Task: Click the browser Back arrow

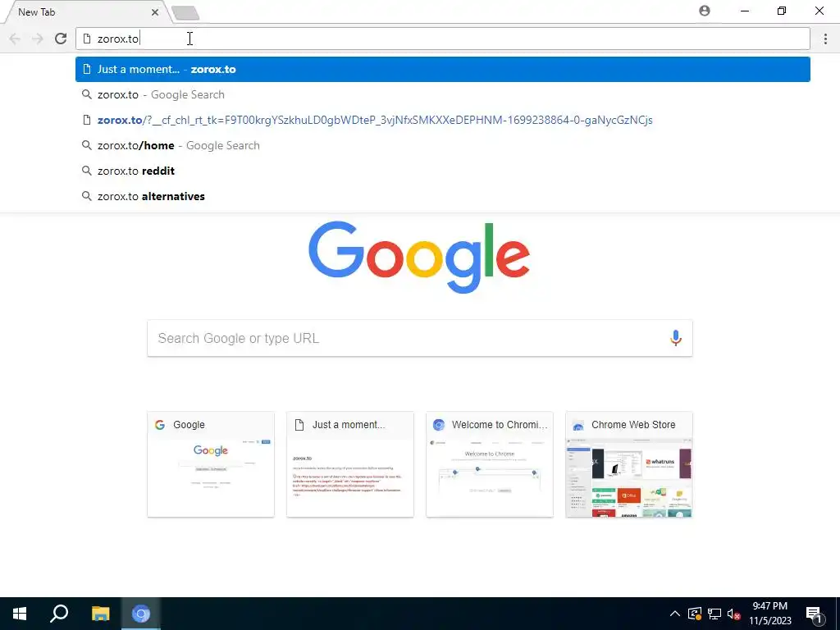Action: pyautogui.click(x=15, y=39)
